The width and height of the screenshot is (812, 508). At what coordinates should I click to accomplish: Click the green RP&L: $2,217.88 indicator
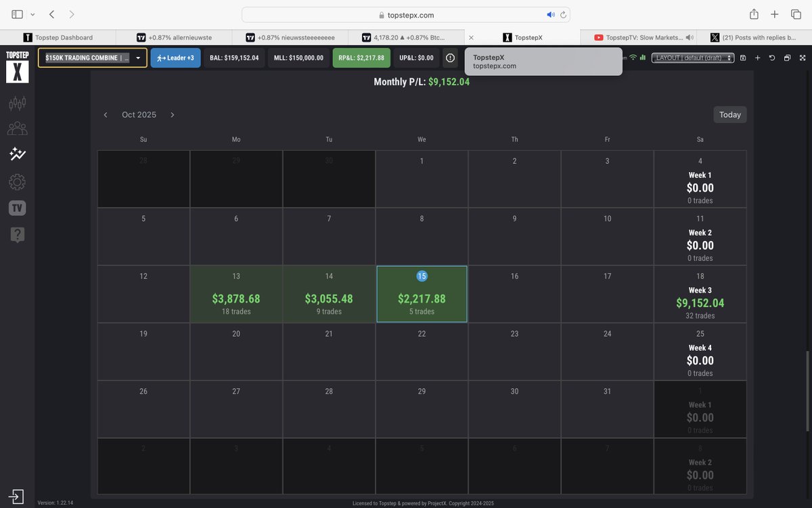click(361, 58)
